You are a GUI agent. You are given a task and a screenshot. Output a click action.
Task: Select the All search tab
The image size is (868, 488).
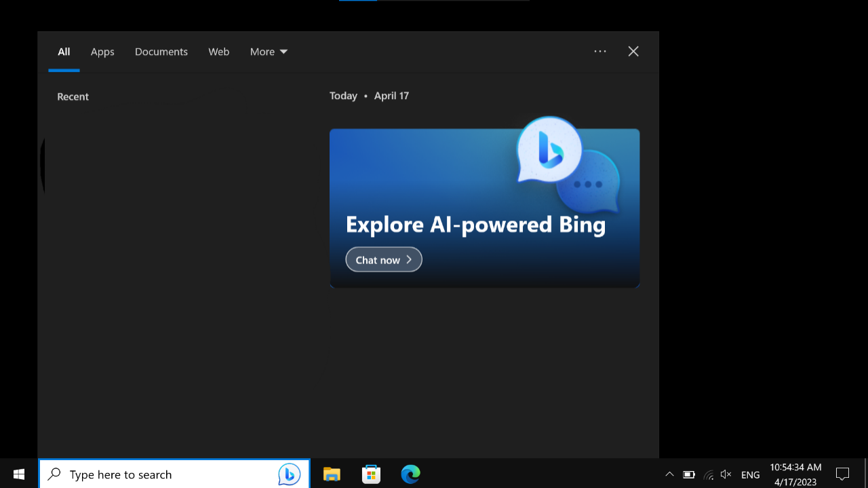click(64, 52)
